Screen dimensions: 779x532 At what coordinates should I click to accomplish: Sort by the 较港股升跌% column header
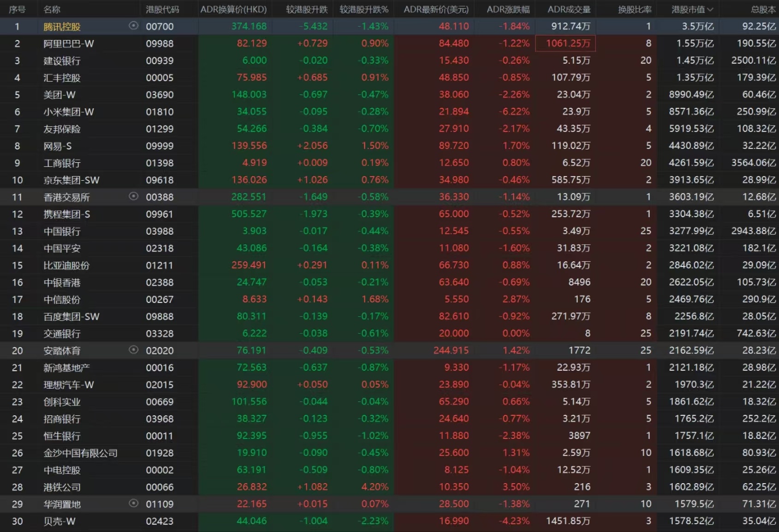[364, 9]
